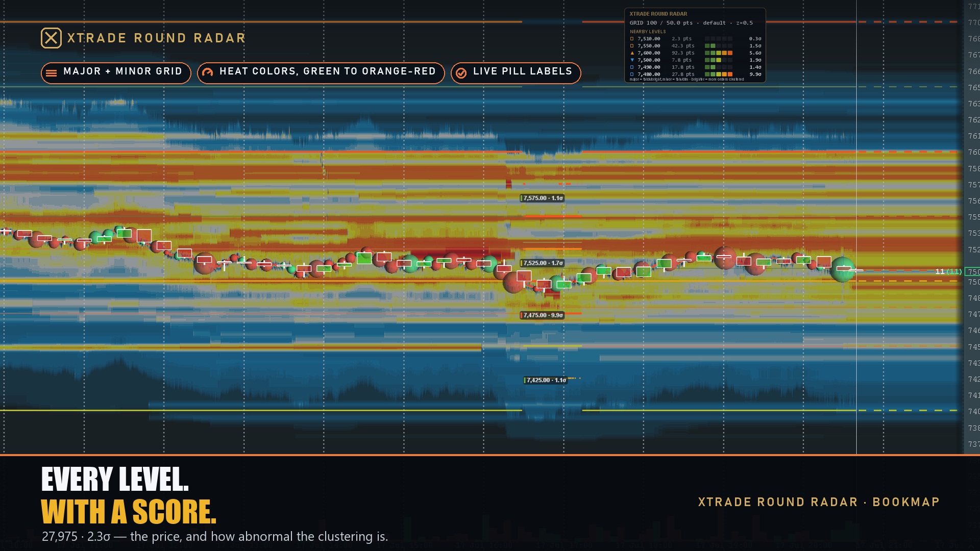
Task: Click the blue down-triangle marker beside 7,500.00
Action: click(632, 60)
